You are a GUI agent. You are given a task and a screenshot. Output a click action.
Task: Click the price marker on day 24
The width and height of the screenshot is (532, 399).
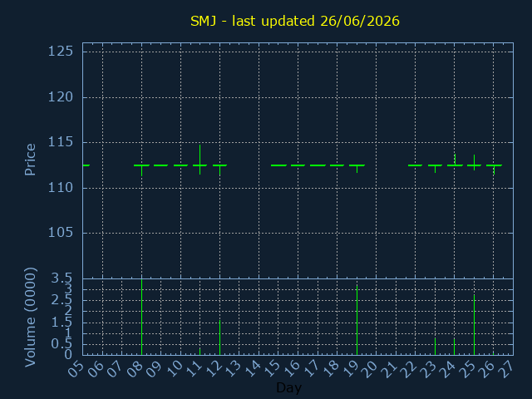(455, 160)
